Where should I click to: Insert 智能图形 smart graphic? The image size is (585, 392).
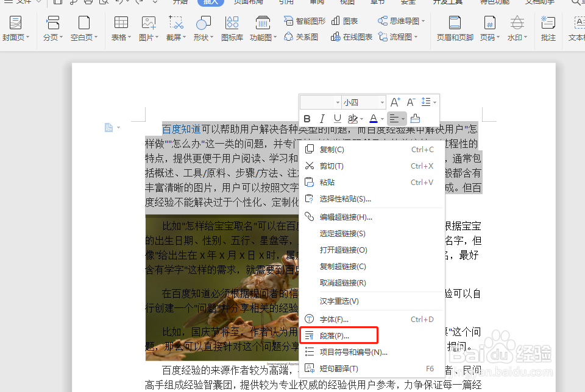click(305, 21)
